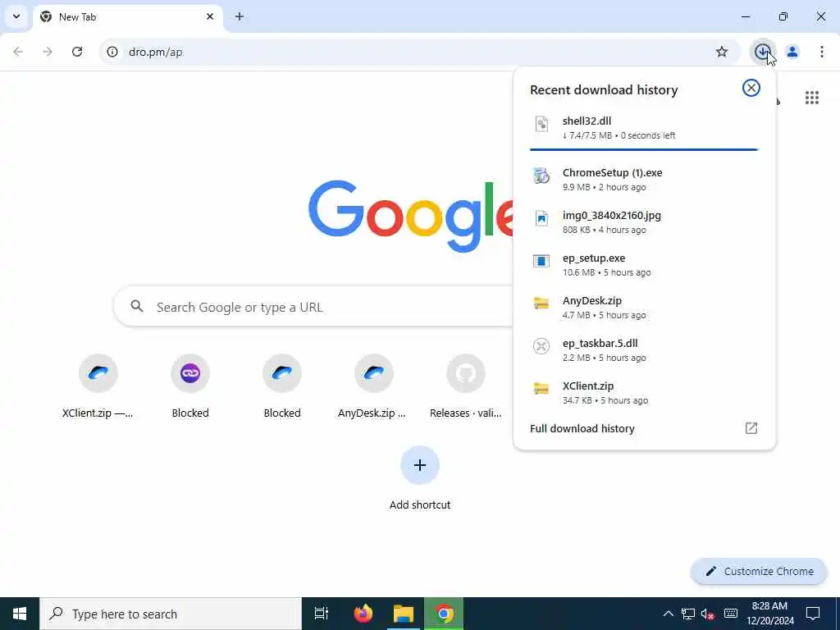Image resolution: width=840 pixels, height=630 pixels.
Task: Show hidden system tray icons chevron
Action: click(x=668, y=614)
